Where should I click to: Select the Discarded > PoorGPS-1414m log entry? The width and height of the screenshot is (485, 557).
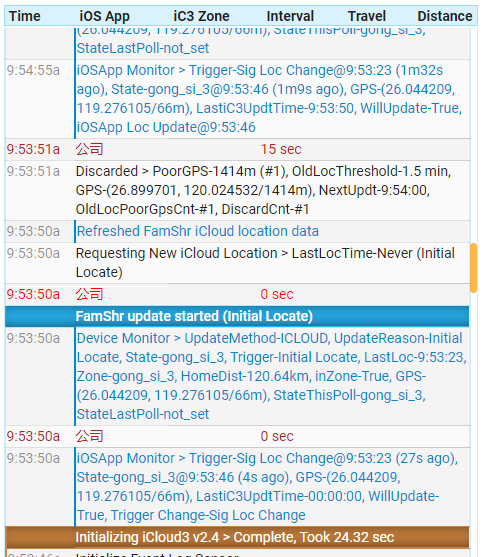(263, 190)
